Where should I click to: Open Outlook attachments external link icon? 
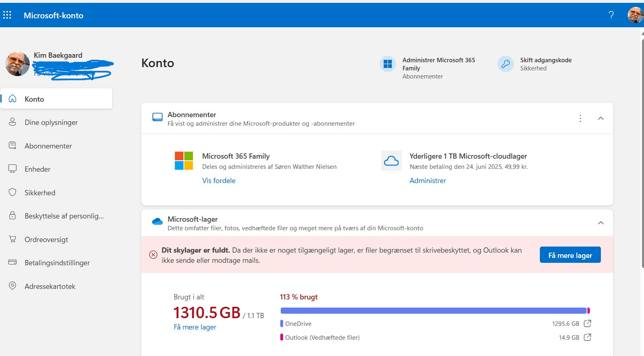click(587, 337)
